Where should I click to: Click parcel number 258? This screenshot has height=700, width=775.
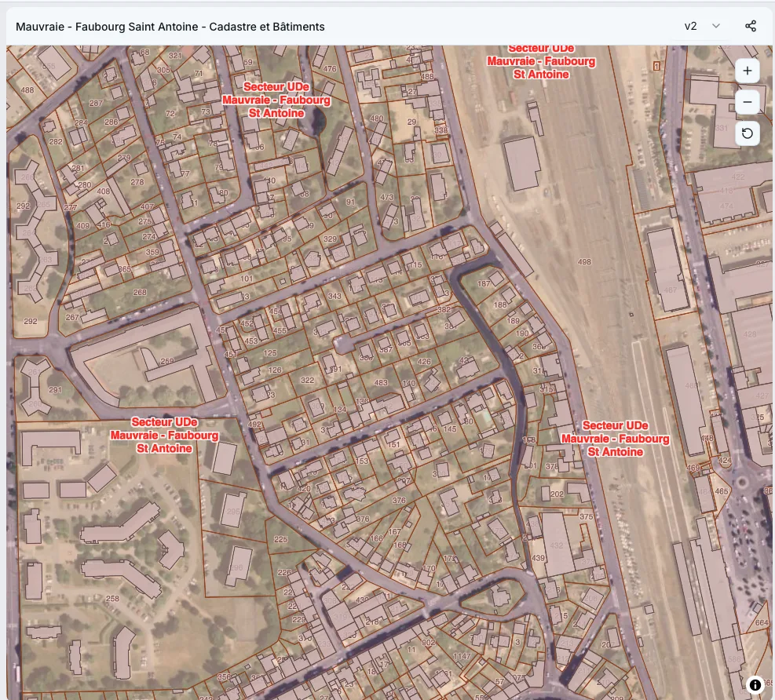(x=112, y=598)
